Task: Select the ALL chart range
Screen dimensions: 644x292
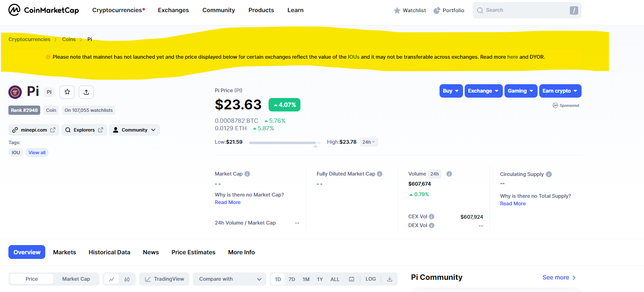Action: [335, 279]
